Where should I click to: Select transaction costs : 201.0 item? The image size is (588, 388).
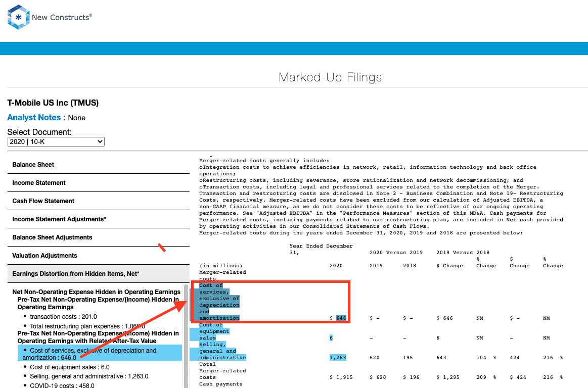click(x=63, y=317)
